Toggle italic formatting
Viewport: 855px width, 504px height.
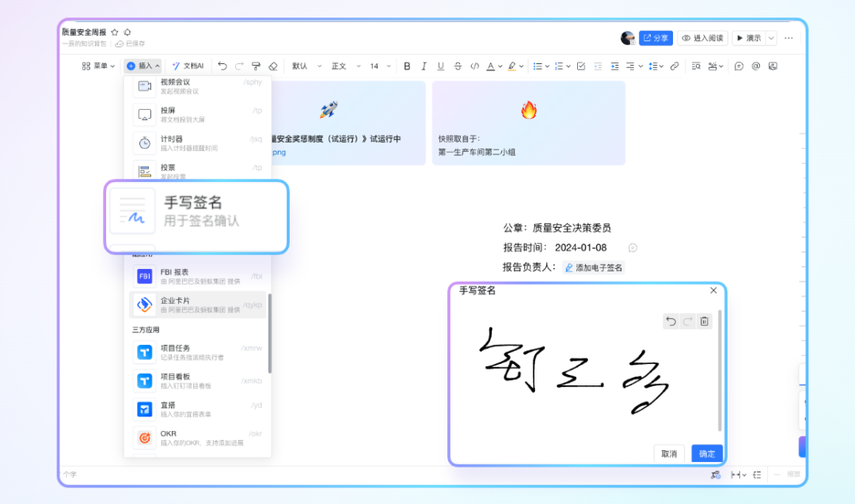click(x=424, y=66)
